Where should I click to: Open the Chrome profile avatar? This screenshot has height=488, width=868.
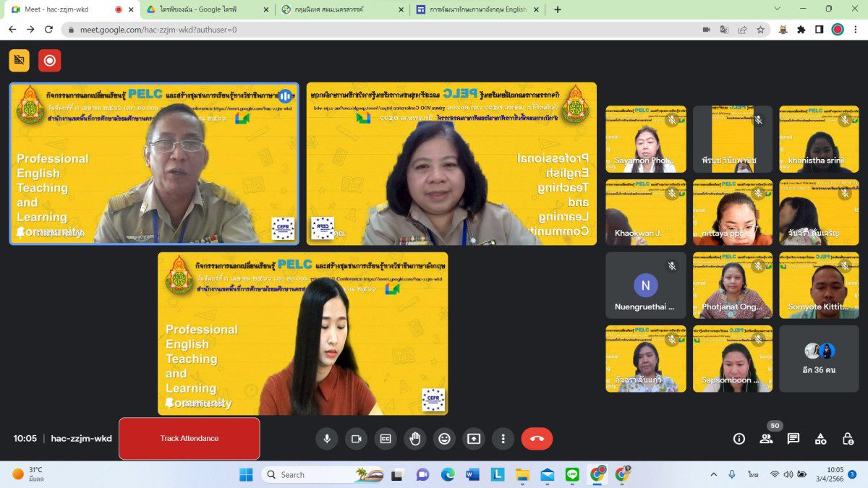coord(838,30)
